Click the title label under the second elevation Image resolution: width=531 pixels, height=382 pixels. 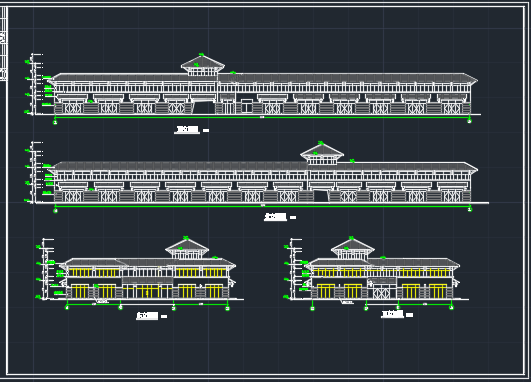280,217
